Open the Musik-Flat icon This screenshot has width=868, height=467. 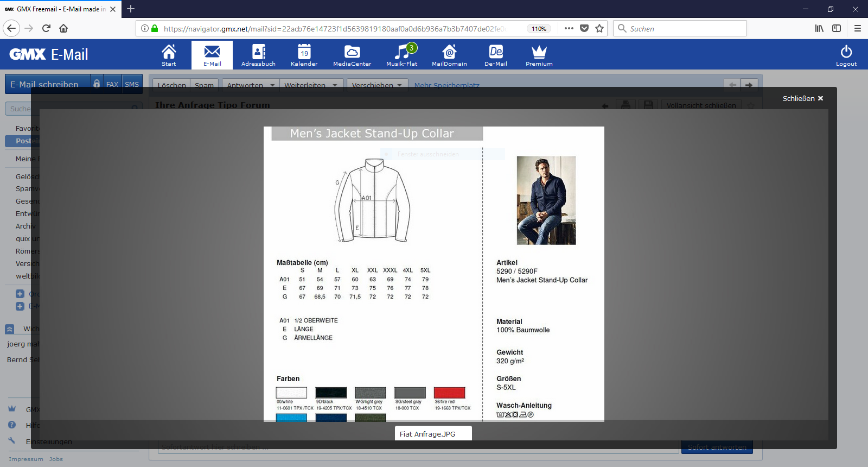402,55
